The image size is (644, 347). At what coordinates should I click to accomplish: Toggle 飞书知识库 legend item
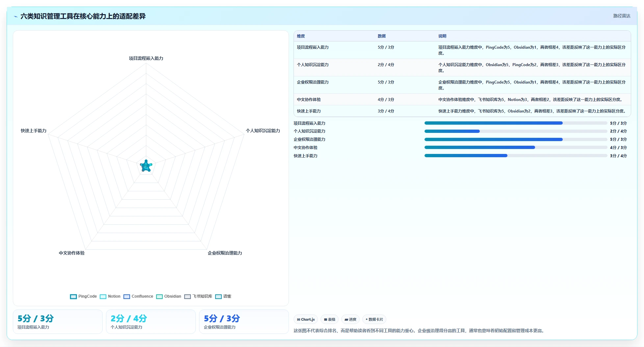coord(198,296)
